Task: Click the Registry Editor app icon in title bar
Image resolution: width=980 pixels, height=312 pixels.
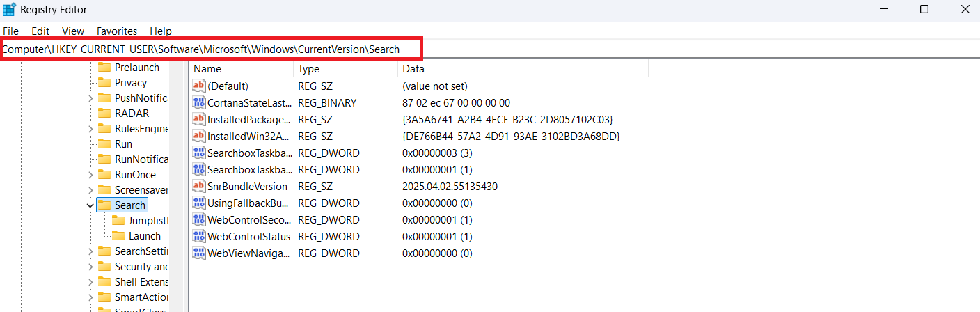Action: (x=9, y=10)
